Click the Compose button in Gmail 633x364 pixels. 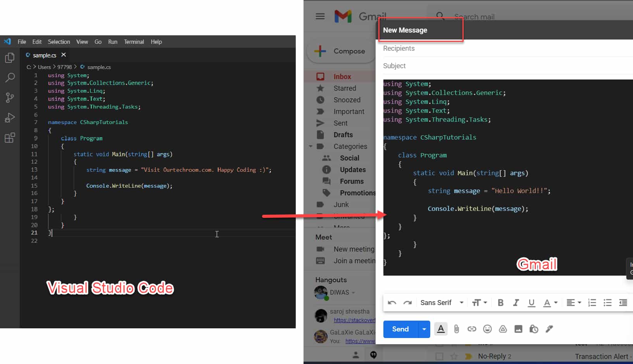coord(341,51)
